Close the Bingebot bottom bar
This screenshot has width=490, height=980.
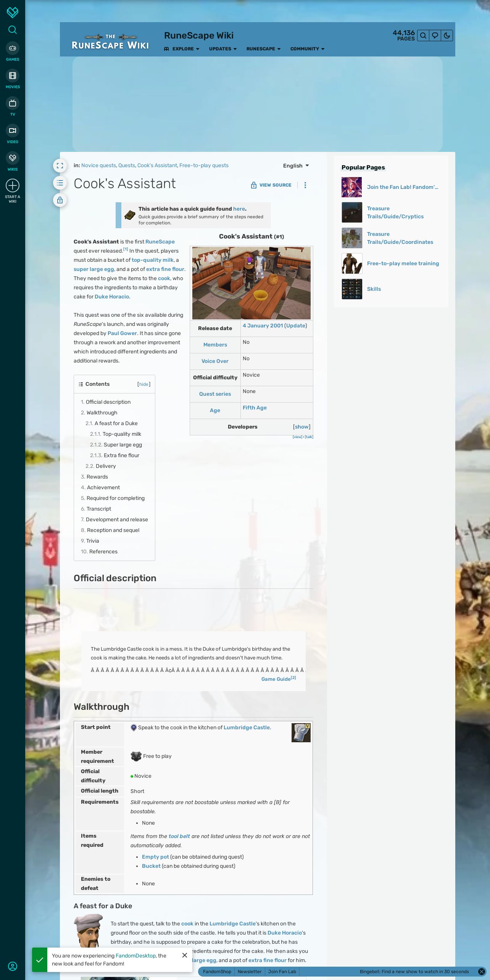coord(482,972)
